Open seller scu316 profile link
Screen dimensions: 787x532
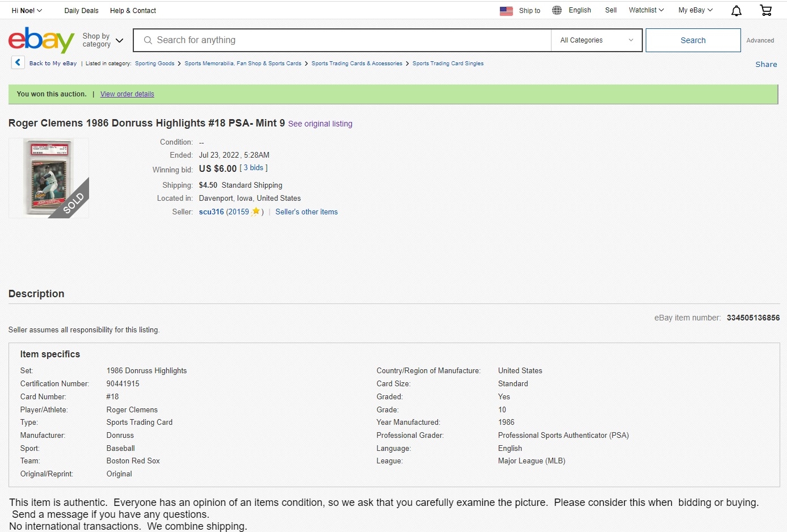tap(211, 212)
